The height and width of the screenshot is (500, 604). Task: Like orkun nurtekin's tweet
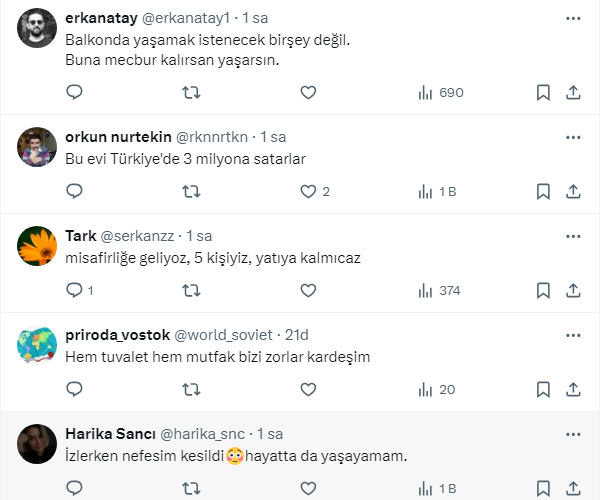(308, 191)
